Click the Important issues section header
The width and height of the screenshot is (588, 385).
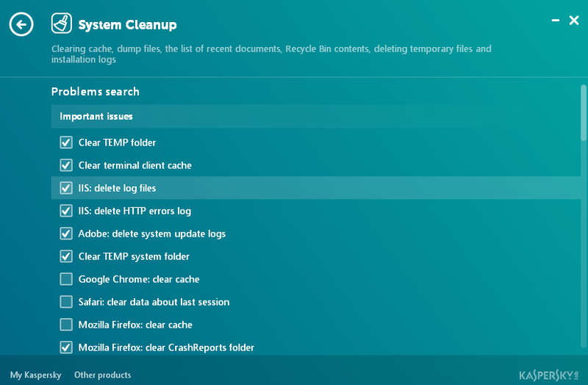[x=316, y=116]
